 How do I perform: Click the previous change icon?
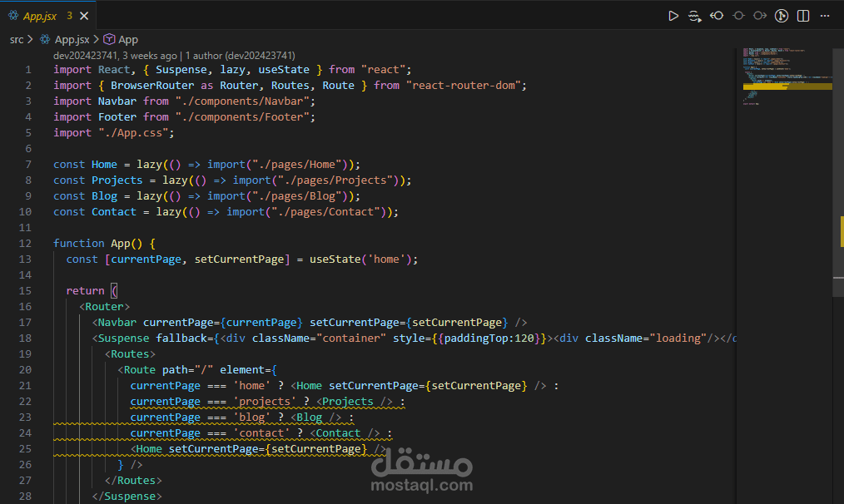point(737,15)
